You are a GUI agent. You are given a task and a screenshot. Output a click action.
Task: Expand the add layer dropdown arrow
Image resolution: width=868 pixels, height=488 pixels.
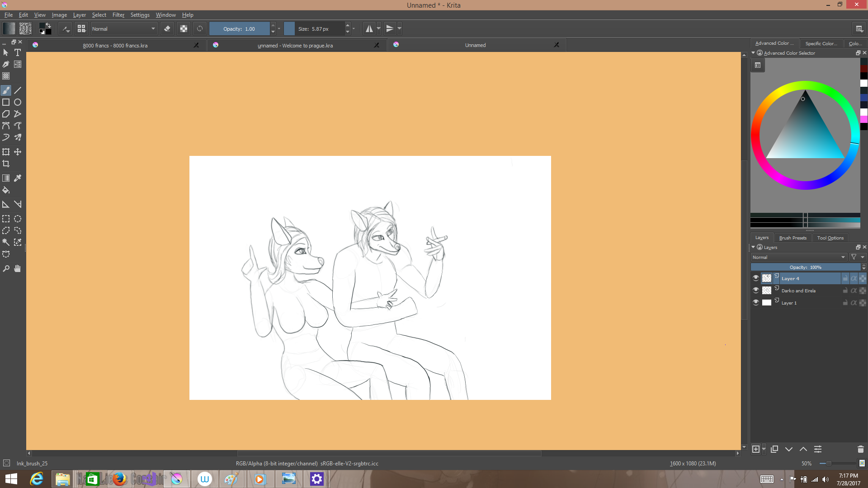[x=764, y=449]
